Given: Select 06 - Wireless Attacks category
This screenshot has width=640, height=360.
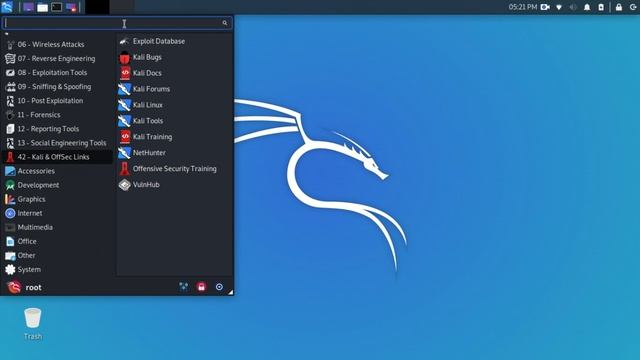Looking at the screenshot, I should coord(57,44).
